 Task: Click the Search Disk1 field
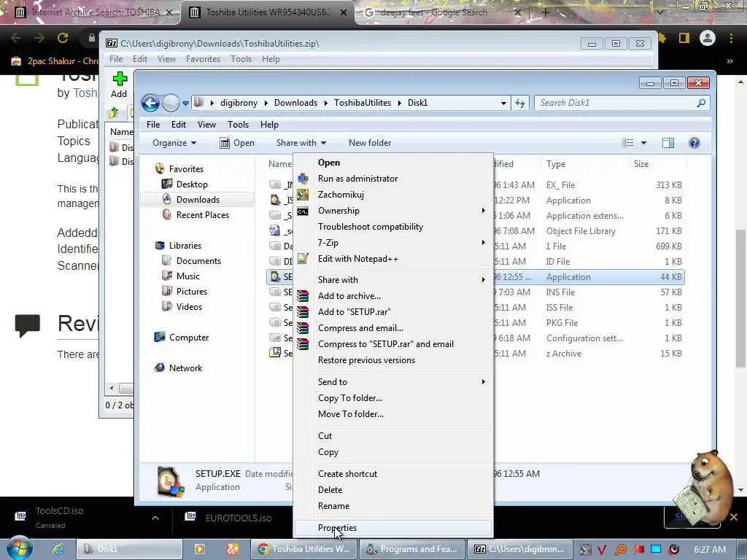(x=622, y=103)
